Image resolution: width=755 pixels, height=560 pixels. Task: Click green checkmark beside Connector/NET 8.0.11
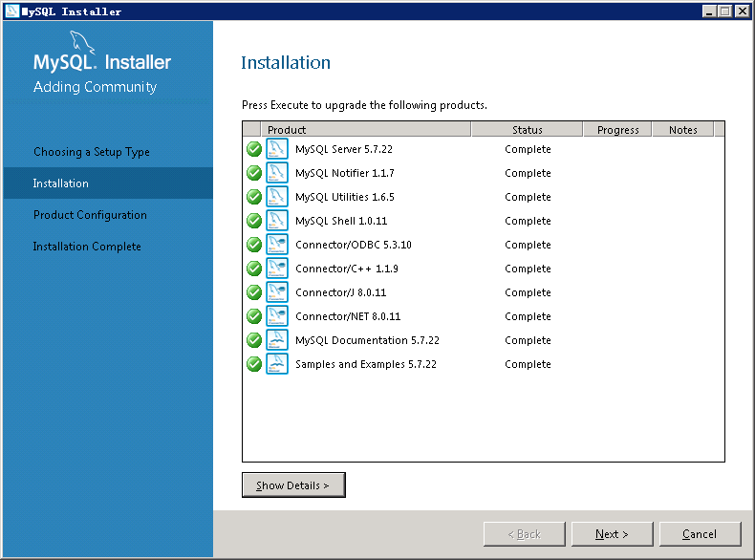coord(254,316)
